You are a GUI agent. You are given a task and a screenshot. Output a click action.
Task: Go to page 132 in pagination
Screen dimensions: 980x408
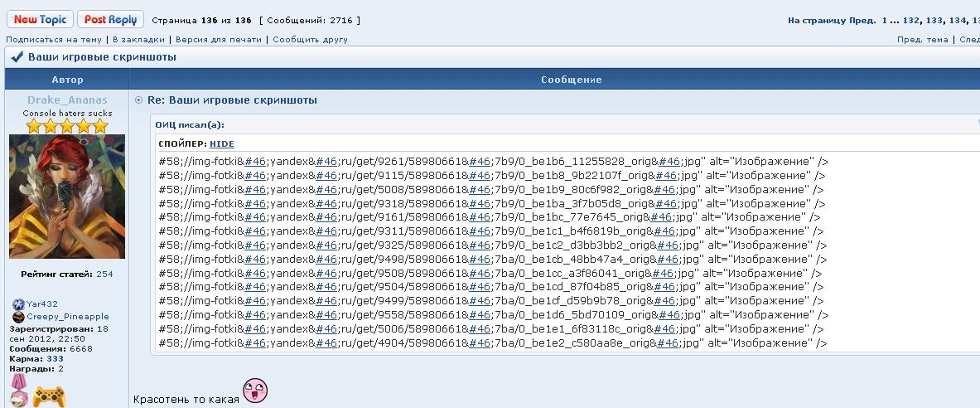(911, 20)
